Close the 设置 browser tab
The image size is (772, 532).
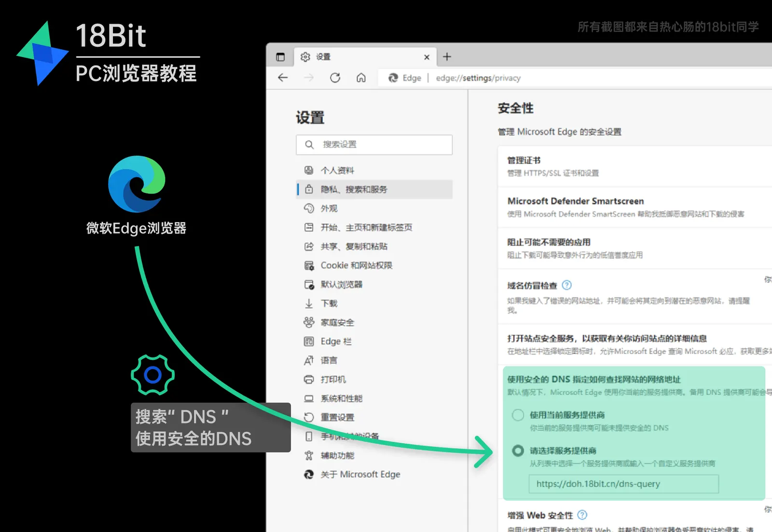click(427, 57)
